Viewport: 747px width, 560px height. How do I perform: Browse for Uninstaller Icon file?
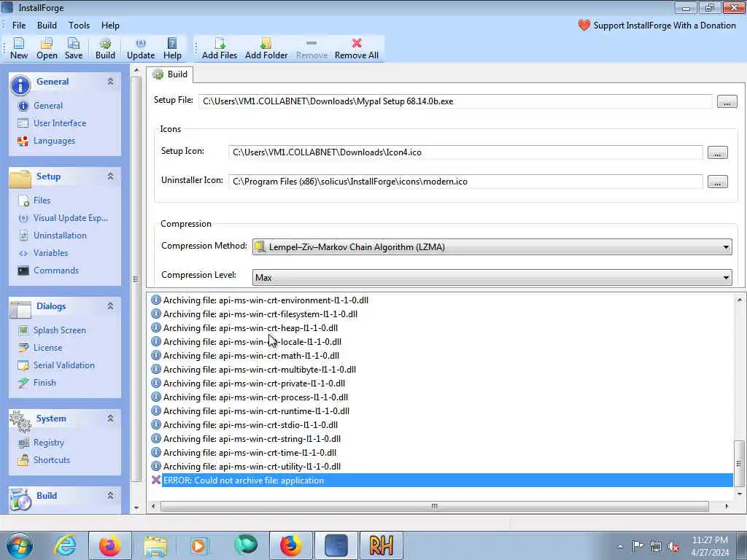[718, 182]
